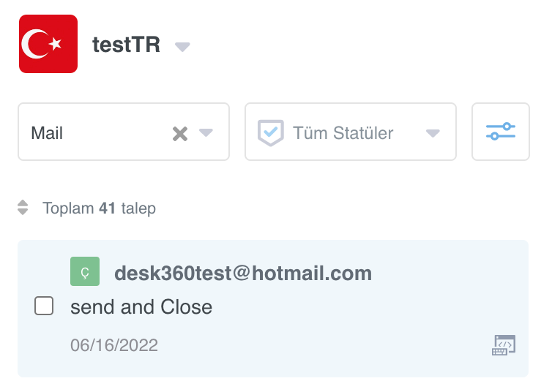Click the Turkish flag logo
The image size is (552, 392).
pyautogui.click(x=48, y=44)
